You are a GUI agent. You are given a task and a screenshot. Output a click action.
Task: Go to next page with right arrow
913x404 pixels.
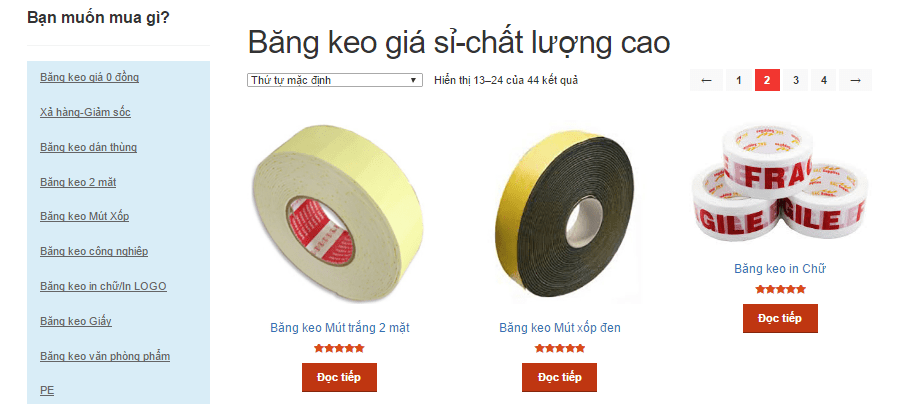(855, 80)
